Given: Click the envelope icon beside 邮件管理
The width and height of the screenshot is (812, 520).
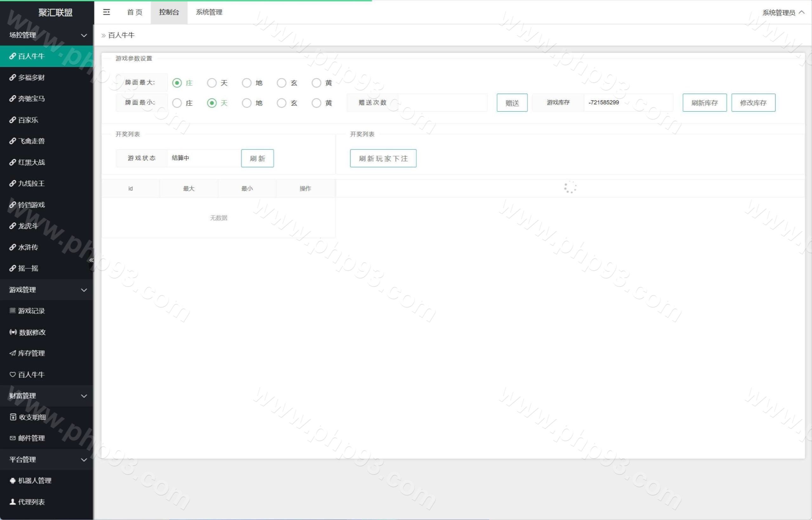Looking at the screenshot, I should pos(12,438).
